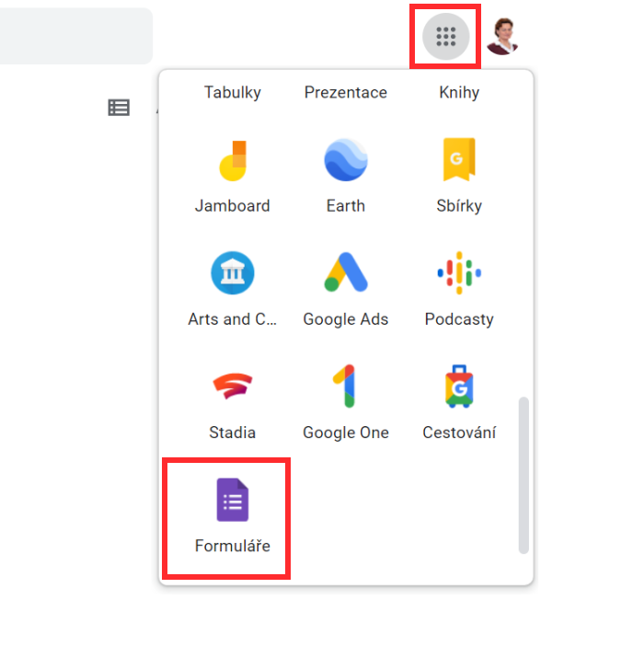Launch Google Earth from the apps menu
The height and width of the screenshot is (646, 644).
[346, 160]
